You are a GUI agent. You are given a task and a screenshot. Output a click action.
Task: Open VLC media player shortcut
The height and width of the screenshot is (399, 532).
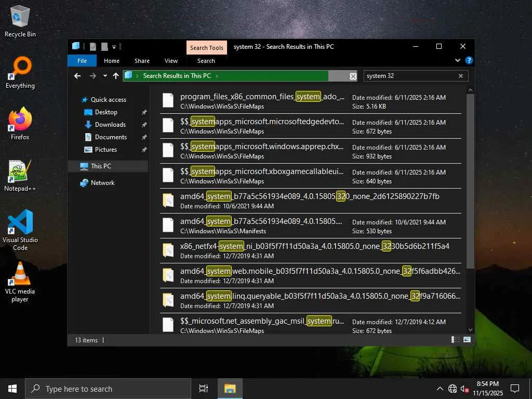tap(20, 282)
